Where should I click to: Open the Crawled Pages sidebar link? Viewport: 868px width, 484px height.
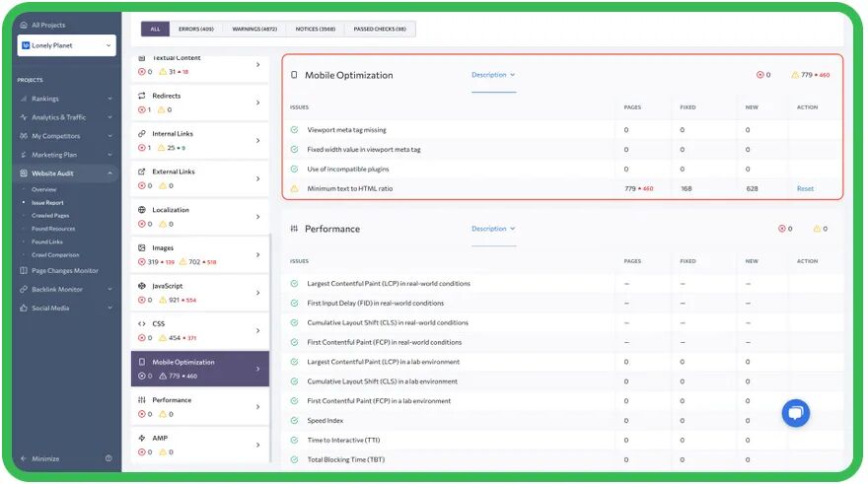tap(50, 215)
